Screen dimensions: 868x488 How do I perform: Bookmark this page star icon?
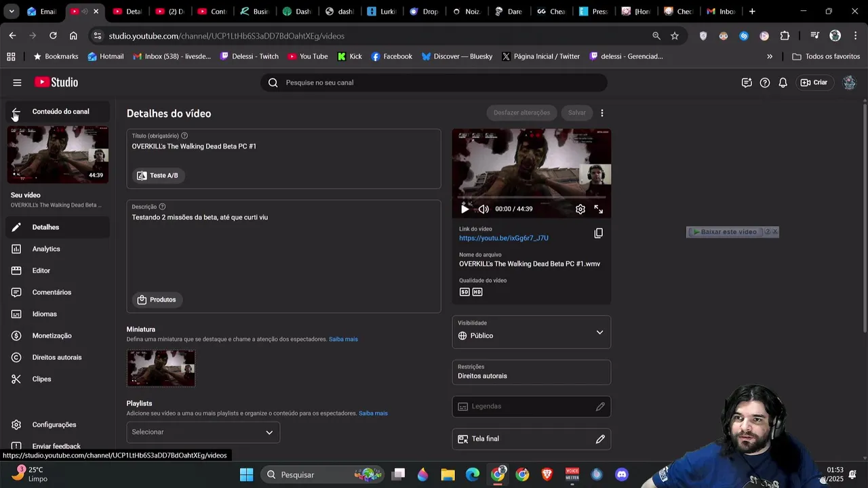point(675,36)
